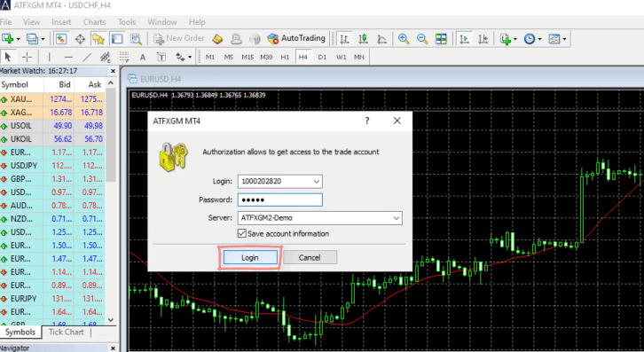Screen dimensions: 644x352
Task: Select the cursor arrow tool
Action: pos(8,57)
